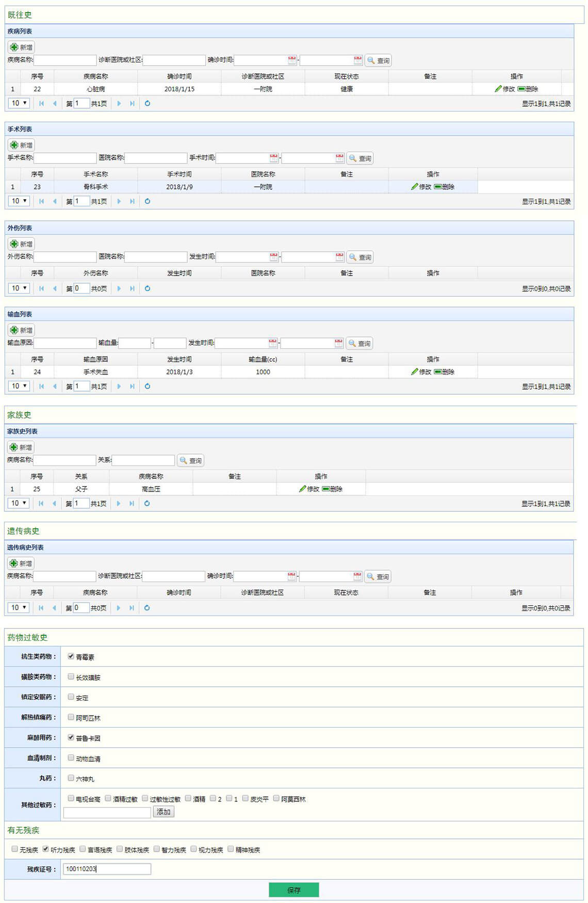The height and width of the screenshot is (903, 588).
Task: Go to next page in 家族史列表
Action: [119, 504]
